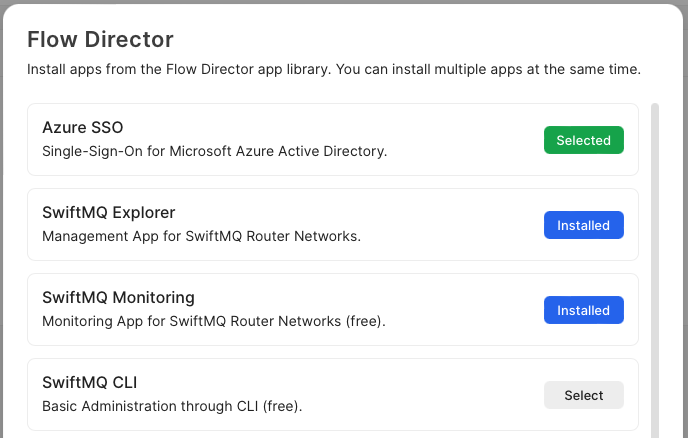This screenshot has width=688, height=438.
Task: Click the SwiftMQ Monitoring title
Action: (118, 297)
